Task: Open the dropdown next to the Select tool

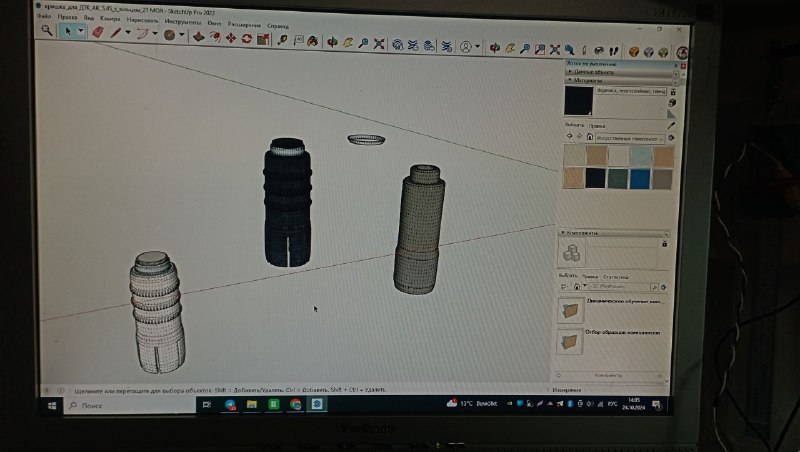Action: click(80, 32)
